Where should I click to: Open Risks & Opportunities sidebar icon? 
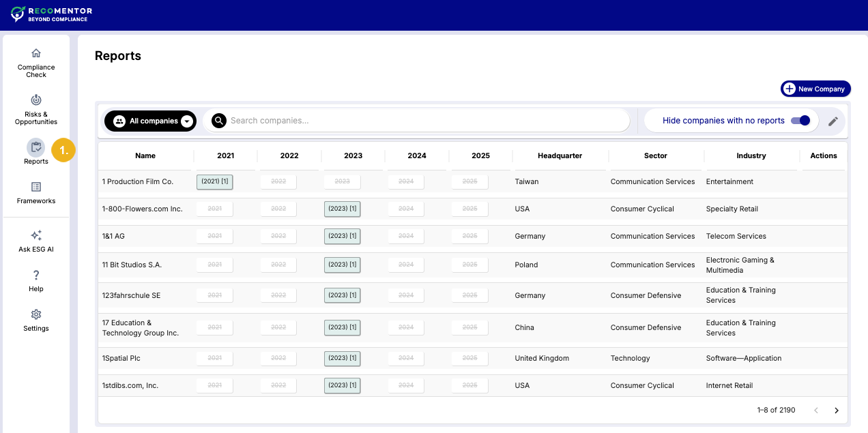[x=36, y=100]
